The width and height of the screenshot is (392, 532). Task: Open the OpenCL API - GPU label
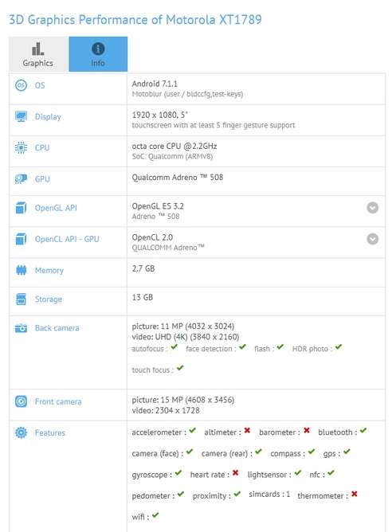(67, 239)
